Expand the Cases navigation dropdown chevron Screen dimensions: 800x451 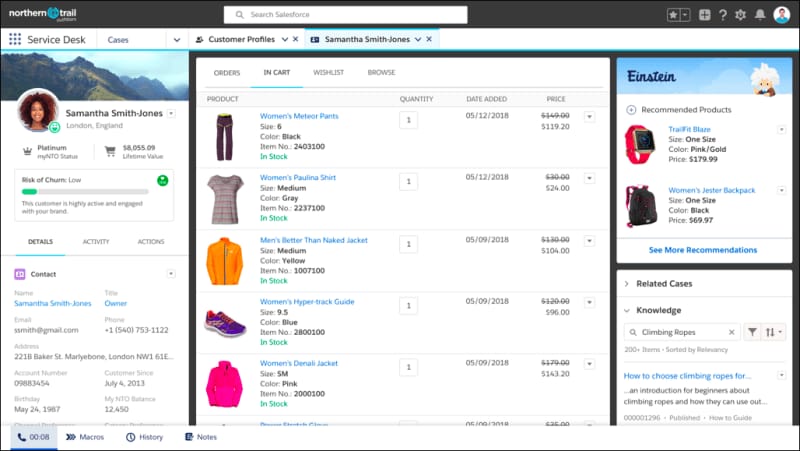pos(177,40)
